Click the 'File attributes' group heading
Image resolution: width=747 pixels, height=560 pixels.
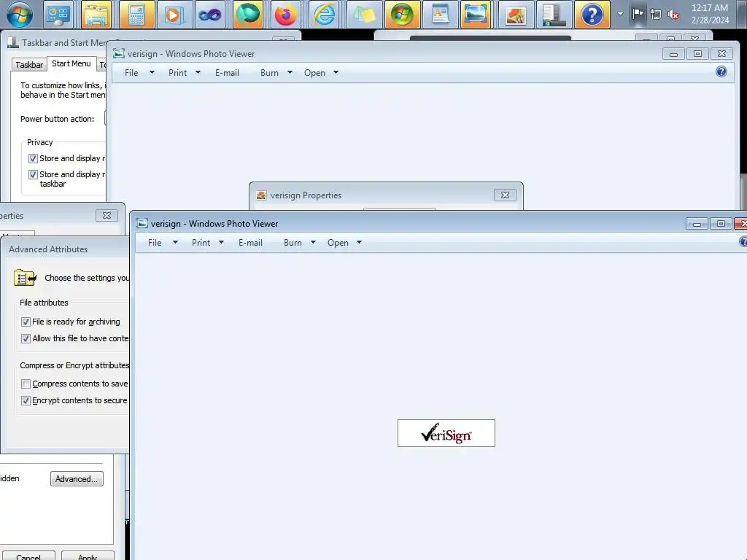[x=44, y=303]
